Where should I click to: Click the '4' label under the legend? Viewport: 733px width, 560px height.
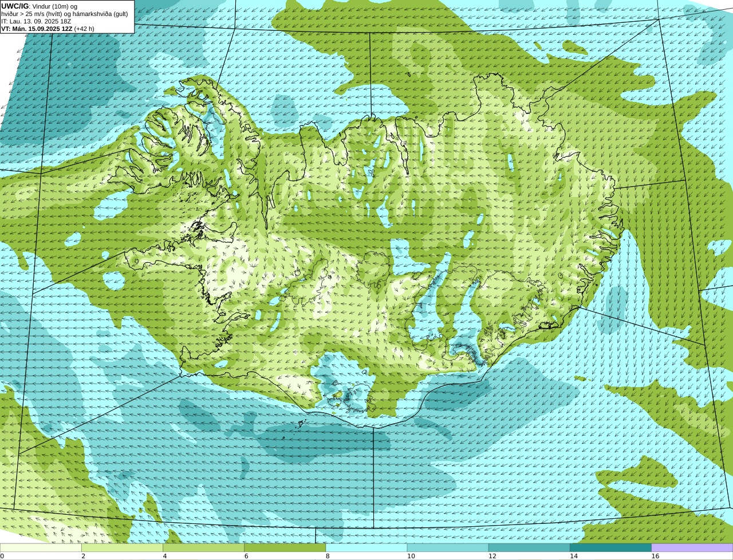(x=164, y=556)
